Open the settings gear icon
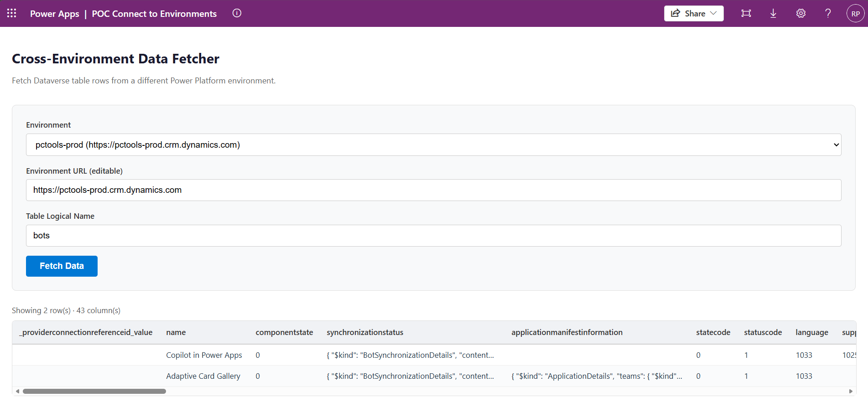The width and height of the screenshot is (868, 397). tap(800, 13)
